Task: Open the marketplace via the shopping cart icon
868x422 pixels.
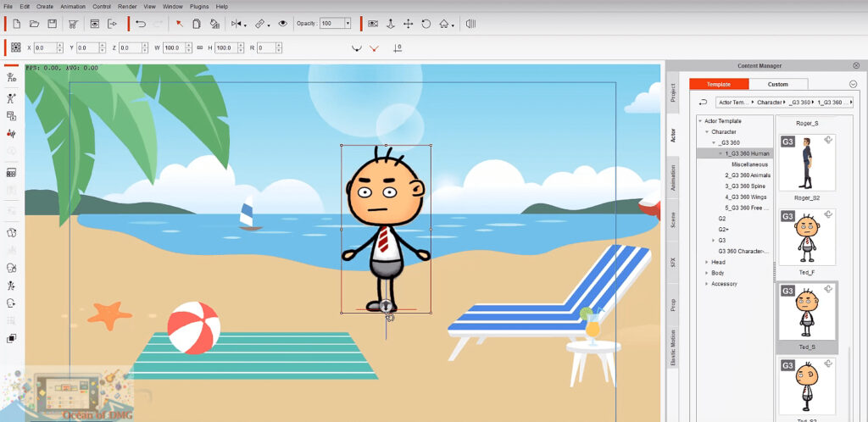Action: point(73,24)
